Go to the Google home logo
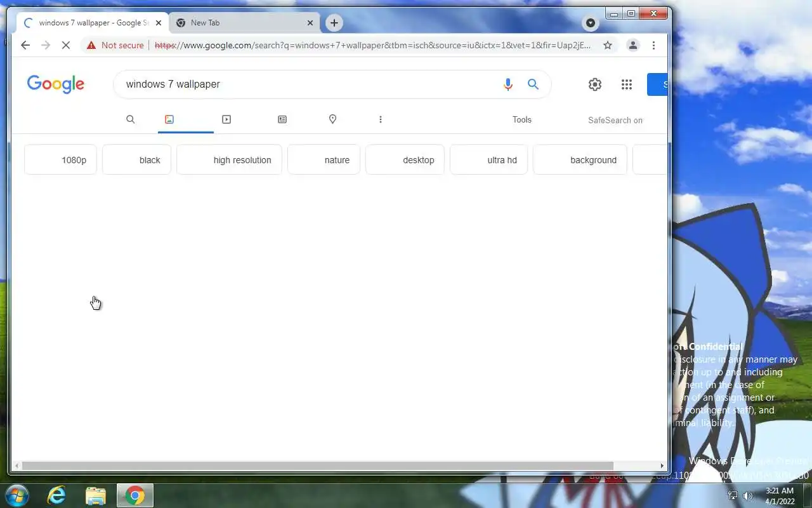 [55, 84]
